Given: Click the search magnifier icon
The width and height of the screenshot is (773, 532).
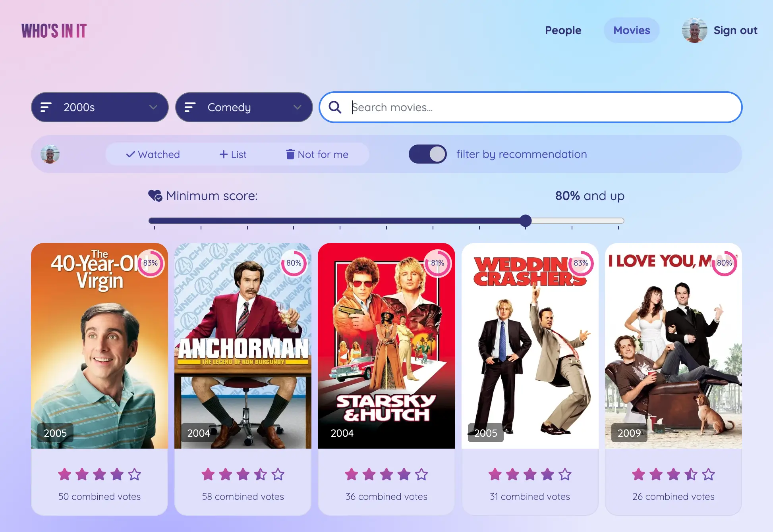Looking at the screenshot, I should [335, 107].
